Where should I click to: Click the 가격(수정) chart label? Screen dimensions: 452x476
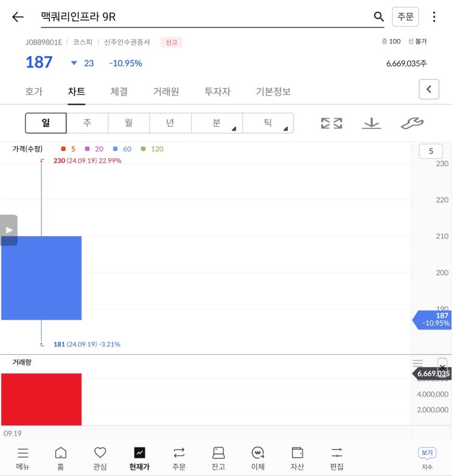coord(27,149)
